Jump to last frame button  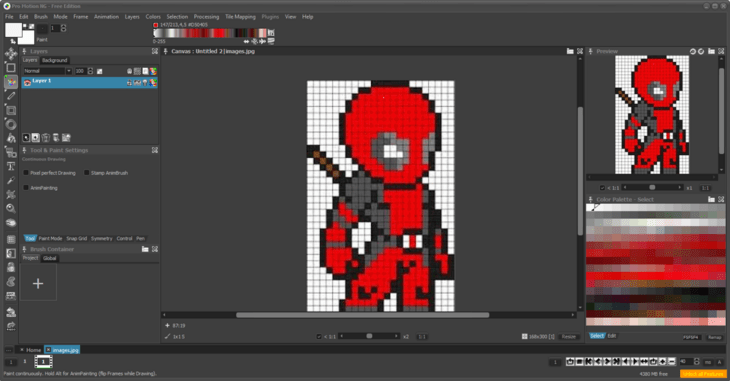coord(616,361)
